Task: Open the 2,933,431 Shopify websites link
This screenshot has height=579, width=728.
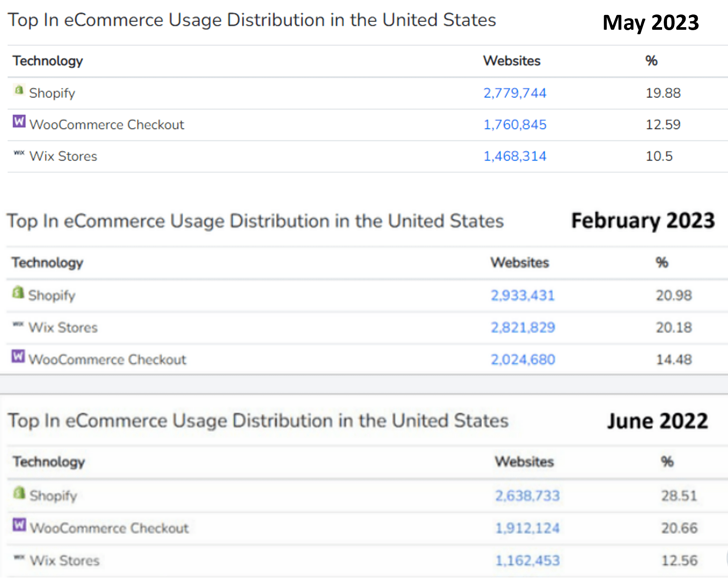Action: (x=523, y=295)
